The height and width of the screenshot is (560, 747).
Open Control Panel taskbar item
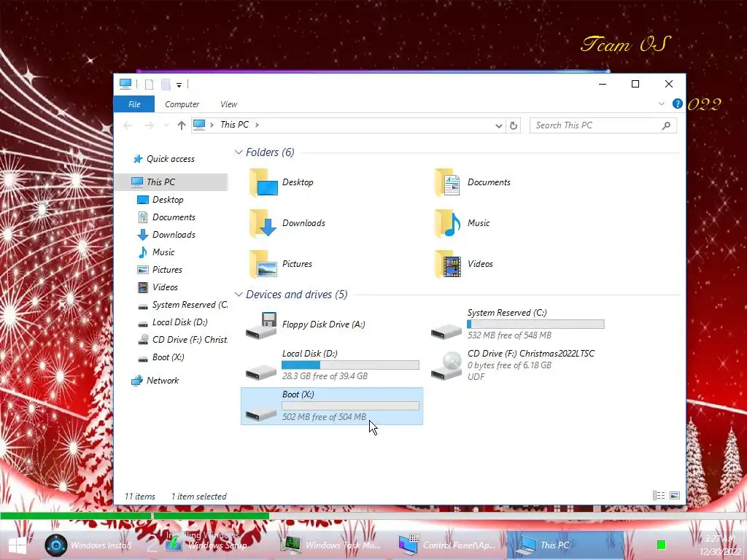[x=448, y=545]
